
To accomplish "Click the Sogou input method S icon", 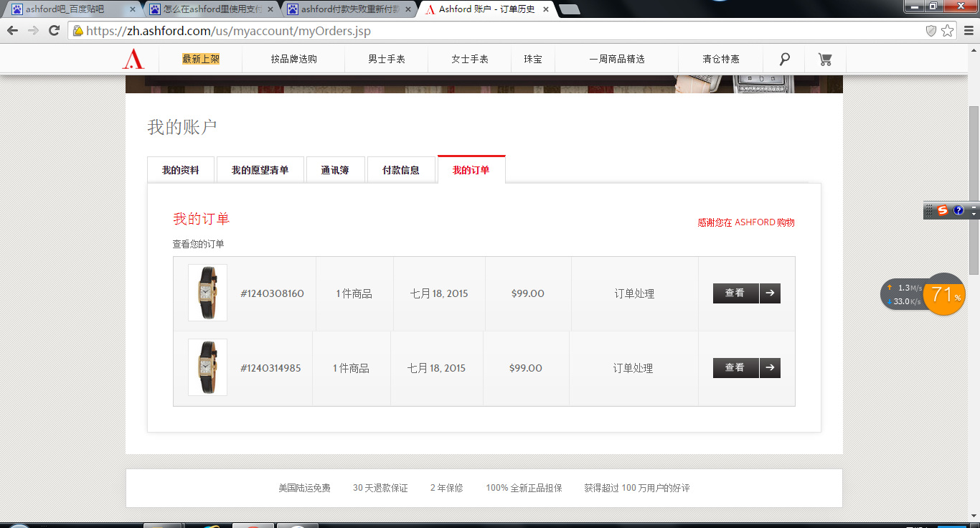I will [943, 210].
